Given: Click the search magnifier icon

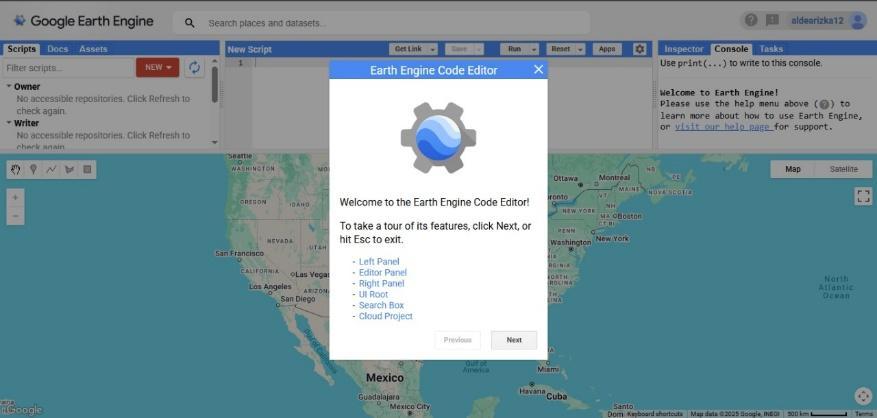Looking at the screenshot, I should 190,23.
